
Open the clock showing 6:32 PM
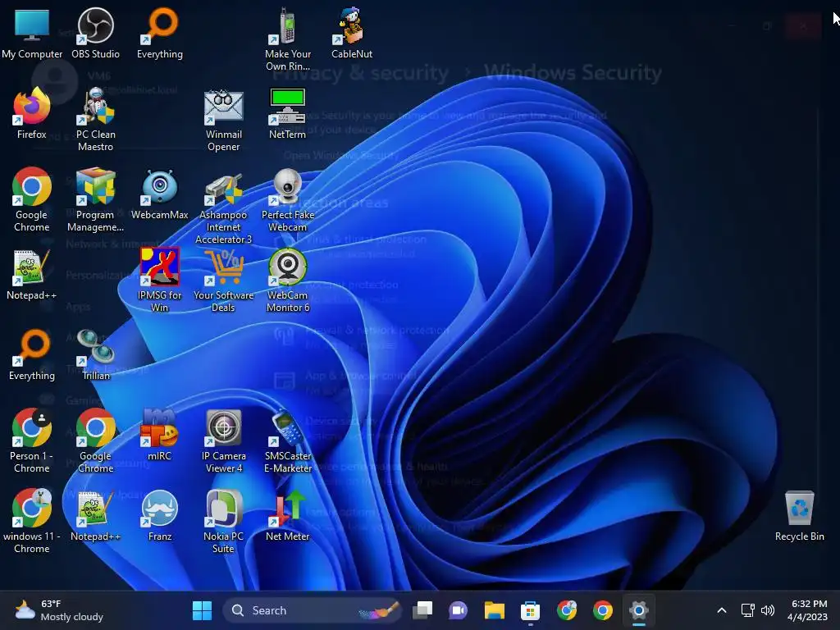click(x=809, y=610)
